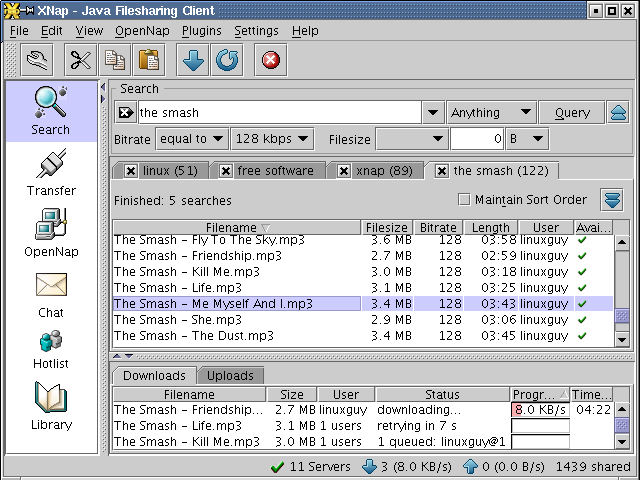Open the Library panel from sidebar
Screen dimensions: 640x480
[51, 406]
